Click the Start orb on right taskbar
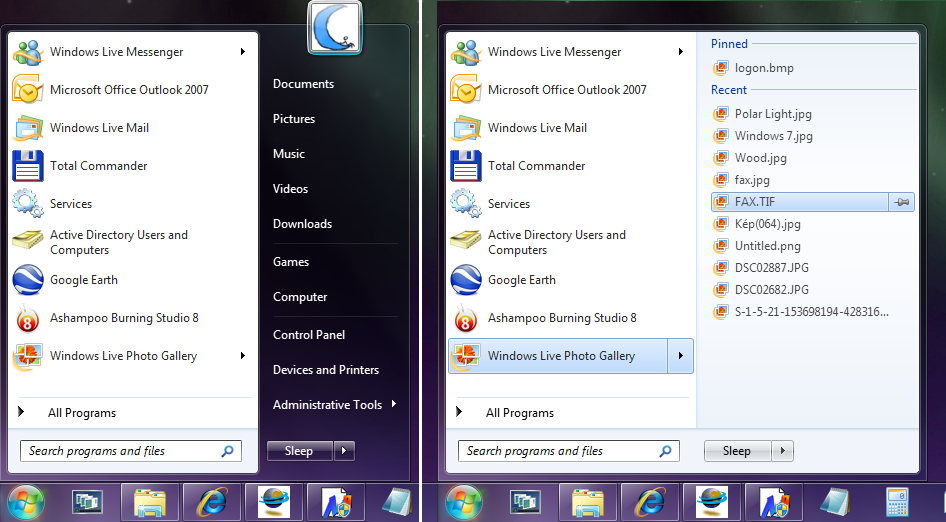This screenshot has width=946, height=522. 463,503
